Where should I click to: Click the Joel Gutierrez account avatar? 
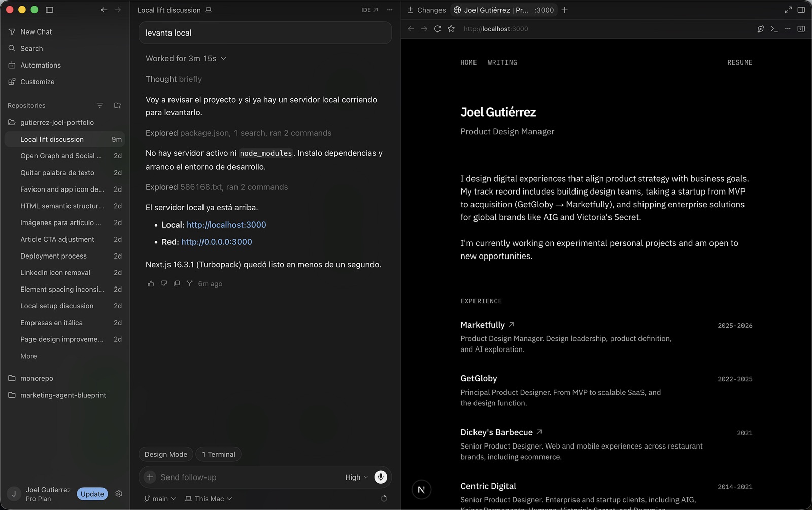14,494
